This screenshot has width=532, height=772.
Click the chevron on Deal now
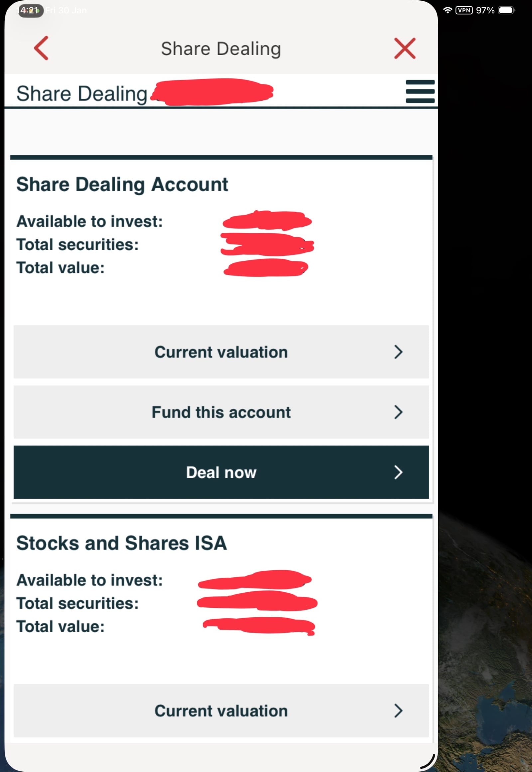pyautogui.click(x=398, y=473)
